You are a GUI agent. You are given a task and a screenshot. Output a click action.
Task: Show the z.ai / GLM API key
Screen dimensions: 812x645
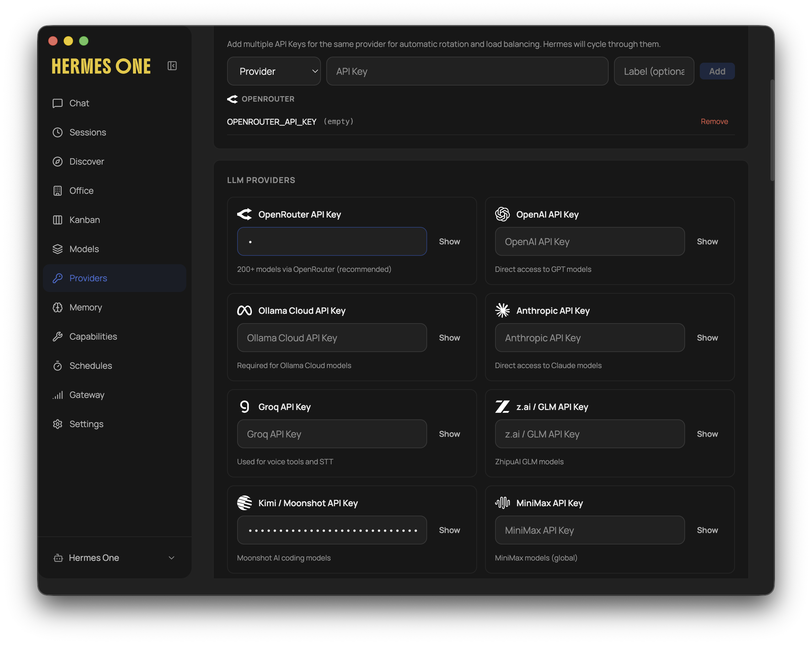(x=707, y=434)
